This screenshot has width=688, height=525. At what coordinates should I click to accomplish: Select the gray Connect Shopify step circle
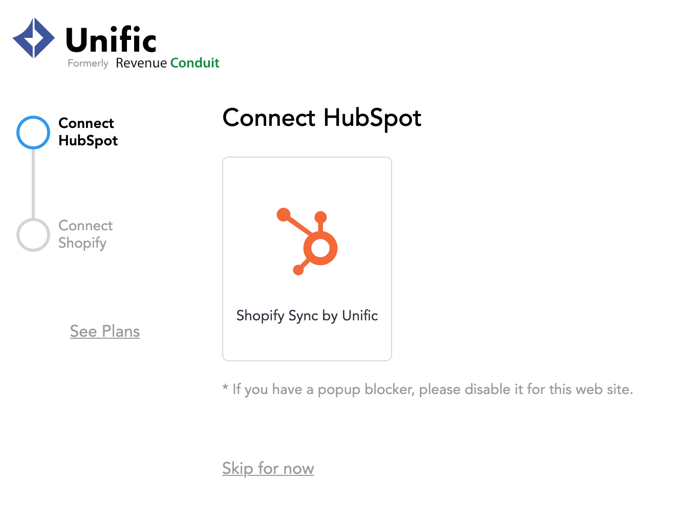pos(33,235)
